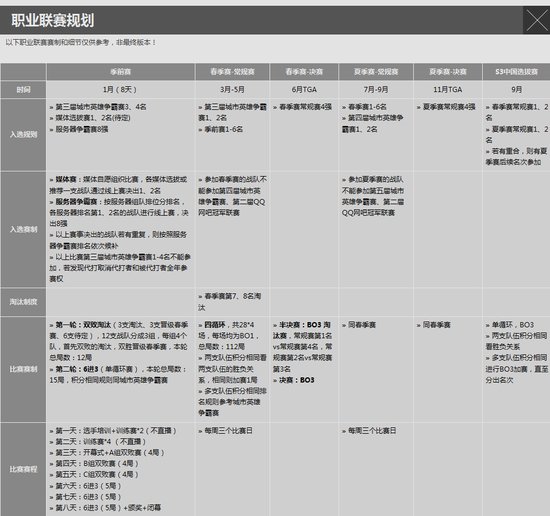Select the S3中国选拔赛 column header

point(516,72)
